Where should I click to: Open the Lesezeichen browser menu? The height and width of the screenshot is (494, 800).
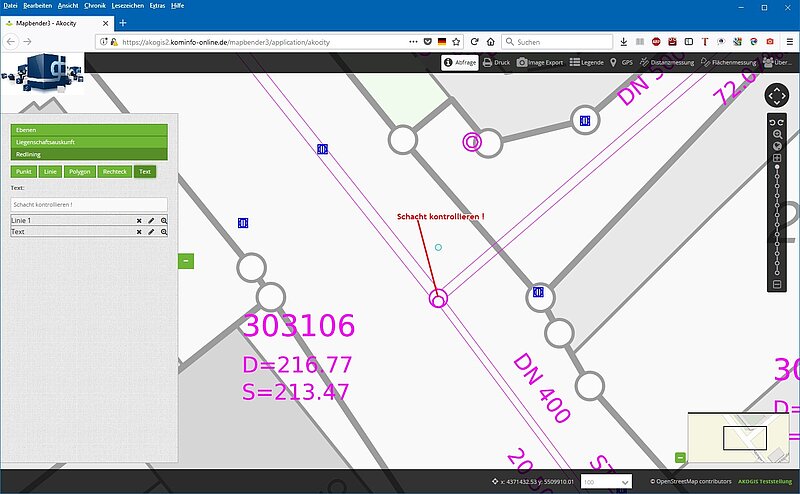(x=127, y=6)
